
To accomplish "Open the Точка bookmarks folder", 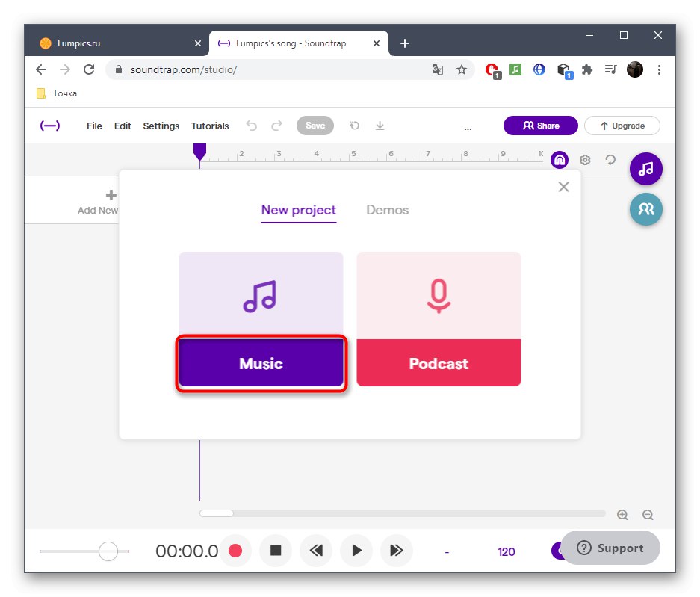I will tap(57, 93).
